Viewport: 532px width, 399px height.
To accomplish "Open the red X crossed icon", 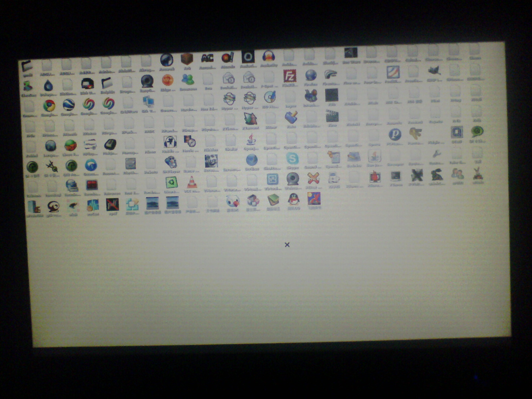I will click(313, 179).
